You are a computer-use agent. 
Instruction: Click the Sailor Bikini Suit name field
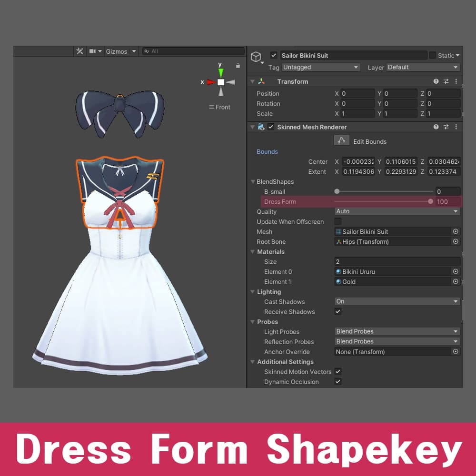tap(353, 56)
